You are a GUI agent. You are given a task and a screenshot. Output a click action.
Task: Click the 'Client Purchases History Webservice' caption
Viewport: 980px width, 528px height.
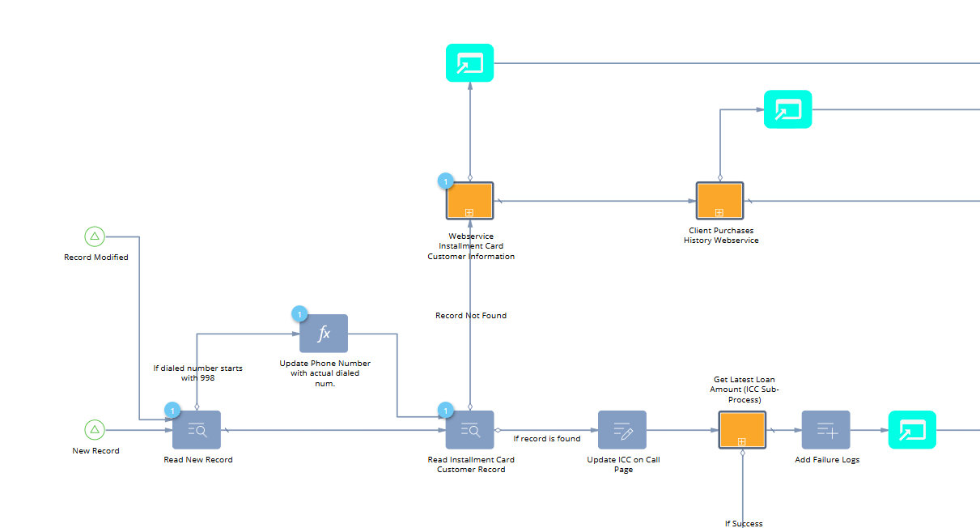tap(721, 236)
